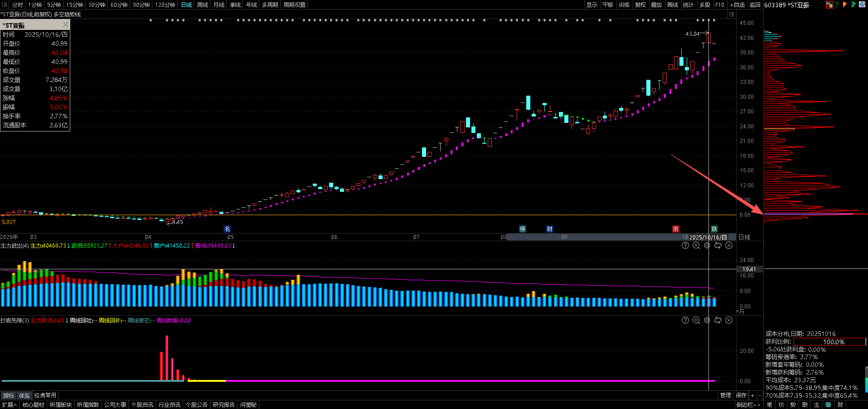Screen dimensions: 868x409
Task: Close the *ST亚振 data info box
Action: tap(66, 24)
